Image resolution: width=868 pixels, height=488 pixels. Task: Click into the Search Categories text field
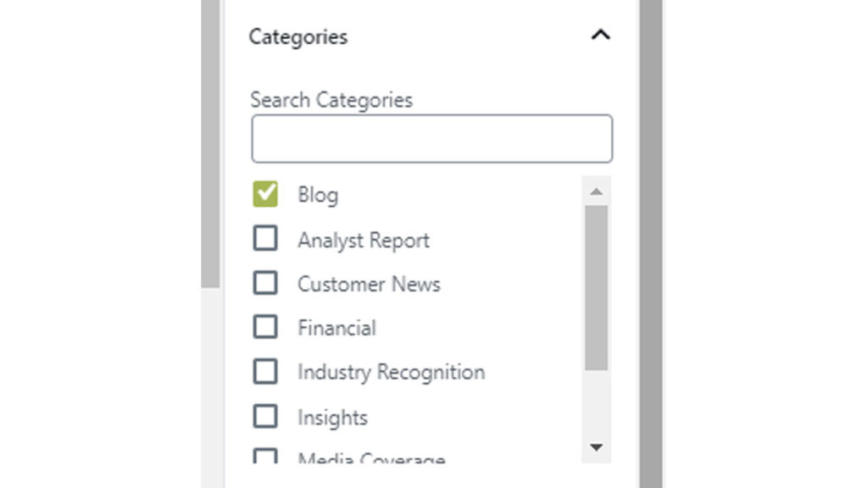click(431, 139)
